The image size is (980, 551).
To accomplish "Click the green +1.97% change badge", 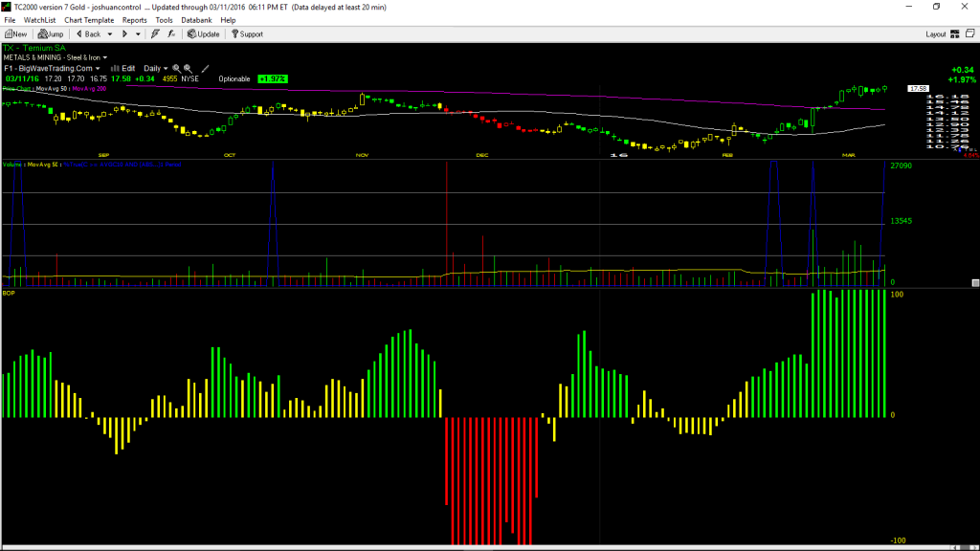I will (273, 79).
